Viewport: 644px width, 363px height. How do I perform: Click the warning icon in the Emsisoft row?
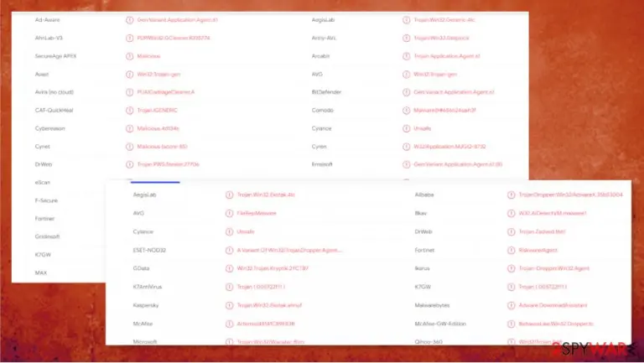(x=406, y=164)
